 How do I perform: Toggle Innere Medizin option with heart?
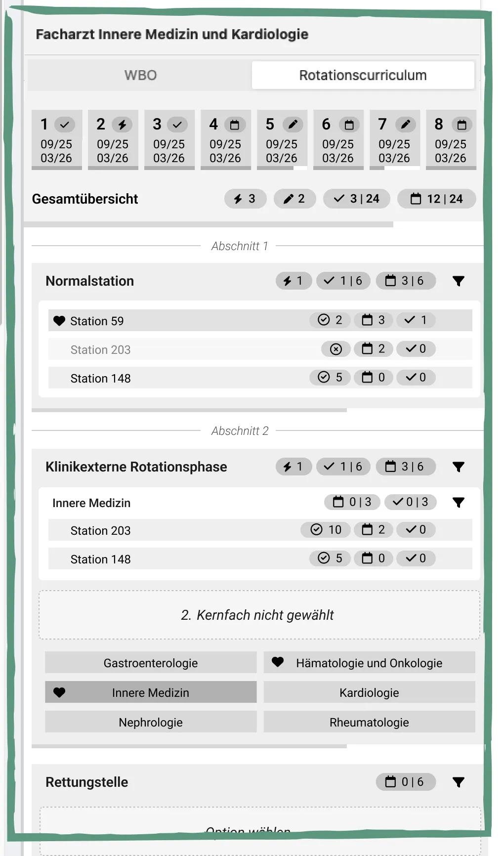click(x=151, y=692)
